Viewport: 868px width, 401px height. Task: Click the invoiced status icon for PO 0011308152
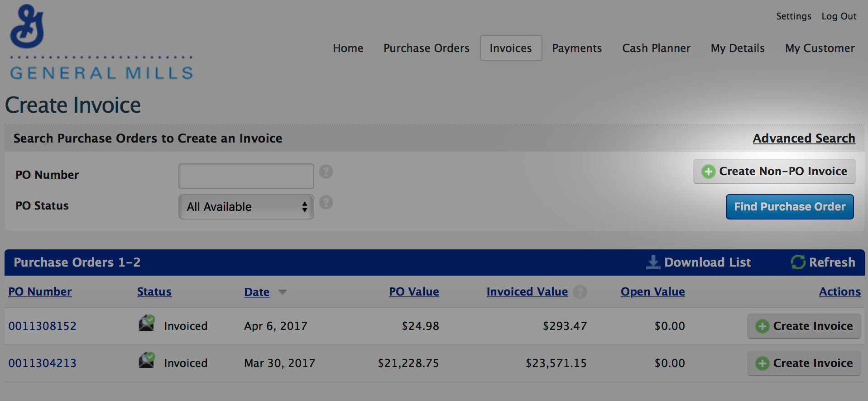147,323
